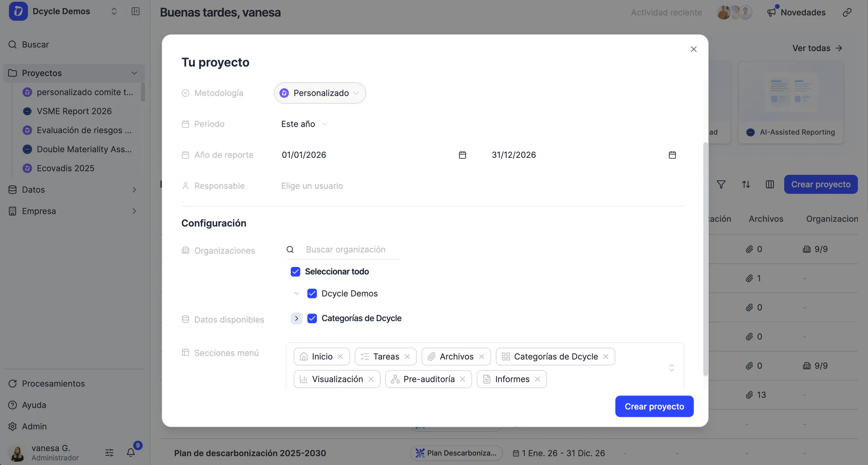
Task: Open the column layout icon
Action: [x=770, y=184]
